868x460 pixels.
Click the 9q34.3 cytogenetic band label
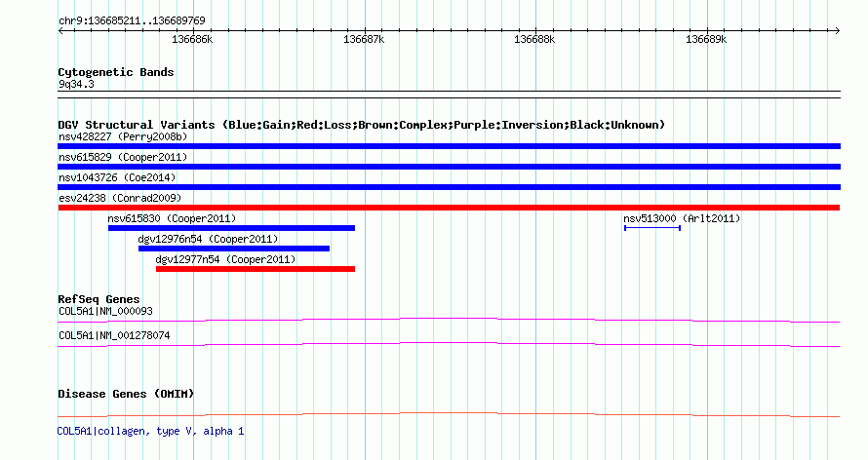(x=76, y=84)
